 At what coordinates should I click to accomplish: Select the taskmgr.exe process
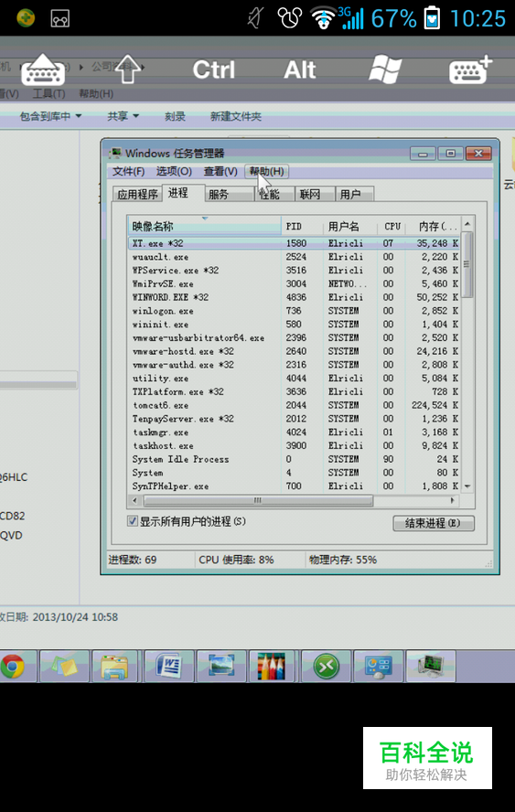tap(294, 432)
